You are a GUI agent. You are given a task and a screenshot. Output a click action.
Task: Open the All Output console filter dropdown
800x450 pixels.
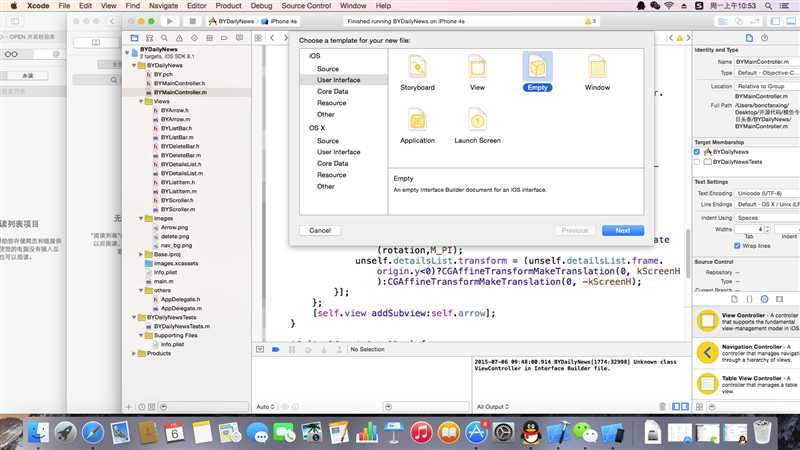point(493,407)
